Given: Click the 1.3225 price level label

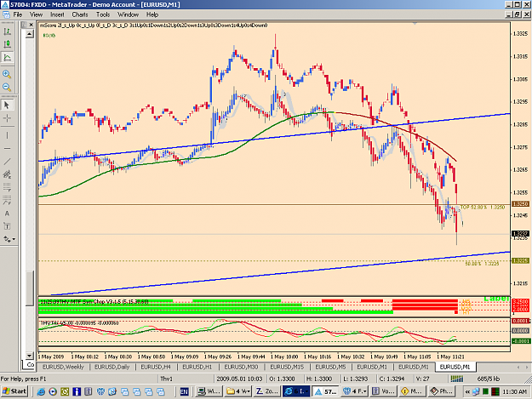Looking at the screenshot, I should tap(520, 260).
